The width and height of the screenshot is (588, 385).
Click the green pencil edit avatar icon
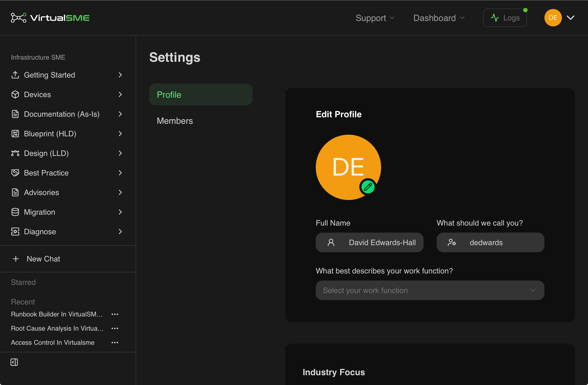(368, 187)
